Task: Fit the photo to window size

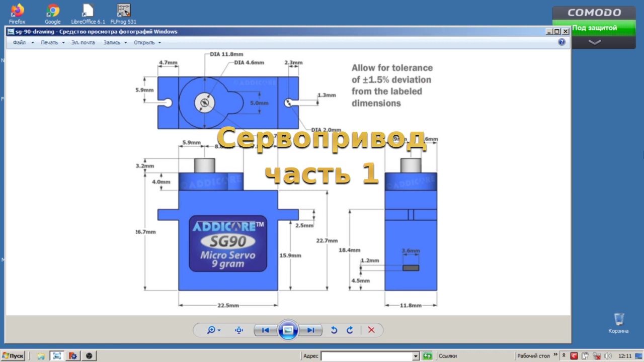Action: 239,330
